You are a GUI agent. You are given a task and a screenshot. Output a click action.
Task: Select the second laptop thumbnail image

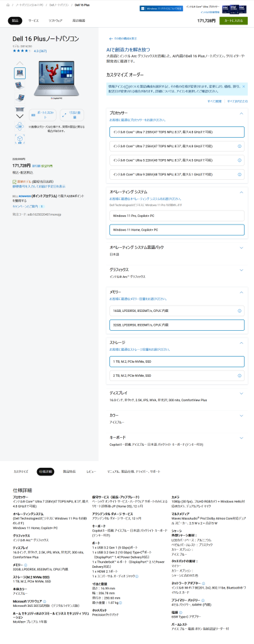tap(19, 85)
